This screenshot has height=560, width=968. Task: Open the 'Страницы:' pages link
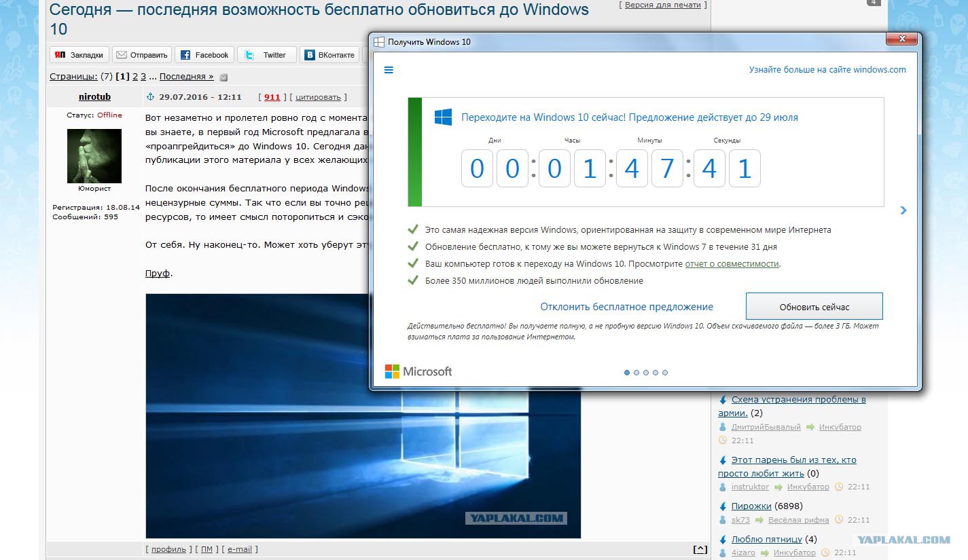[73, 77]
